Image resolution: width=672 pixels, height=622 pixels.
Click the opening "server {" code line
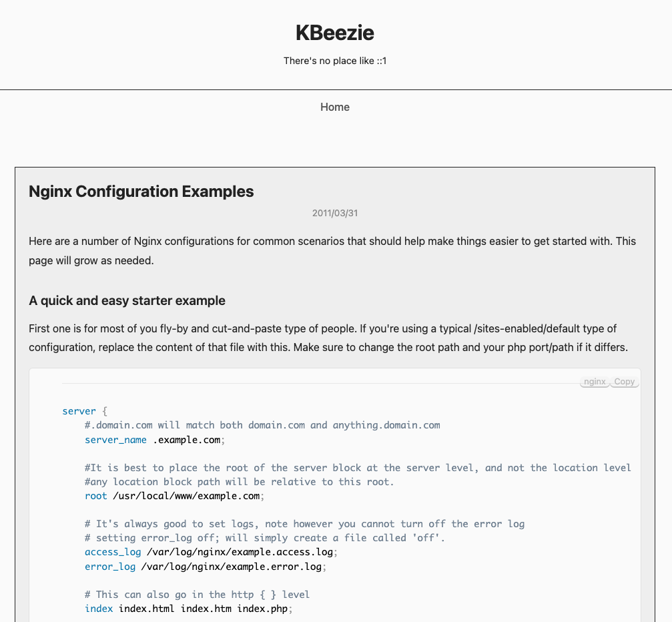[x=85, y=411]
